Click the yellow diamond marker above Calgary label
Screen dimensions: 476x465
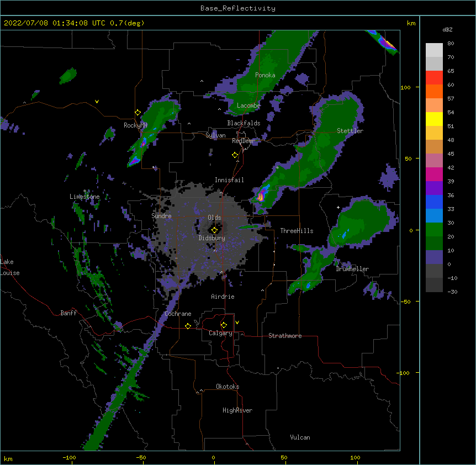[x=224, y=325]
